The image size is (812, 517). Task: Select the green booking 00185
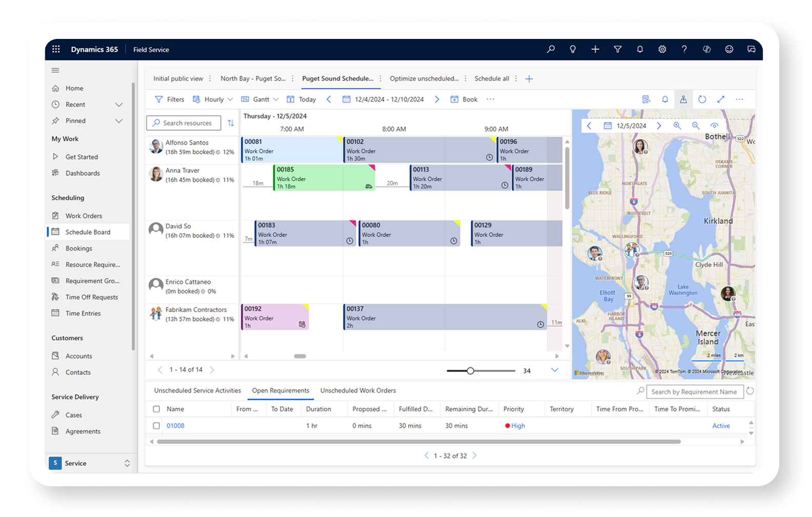pos(324,178)
